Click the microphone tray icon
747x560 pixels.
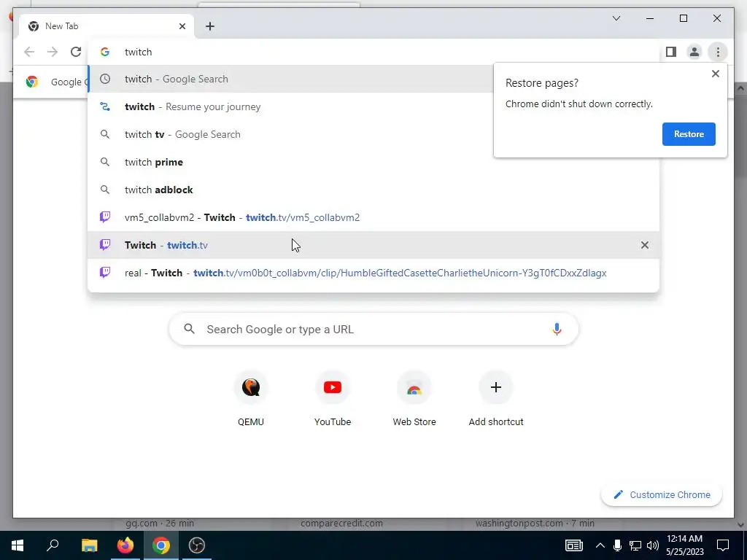[617, 545]
